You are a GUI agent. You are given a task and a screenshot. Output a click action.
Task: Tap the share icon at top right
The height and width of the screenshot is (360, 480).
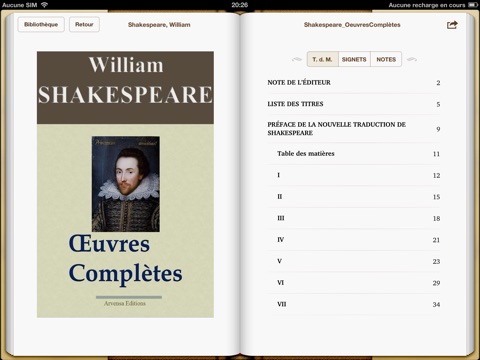[452, 25]
